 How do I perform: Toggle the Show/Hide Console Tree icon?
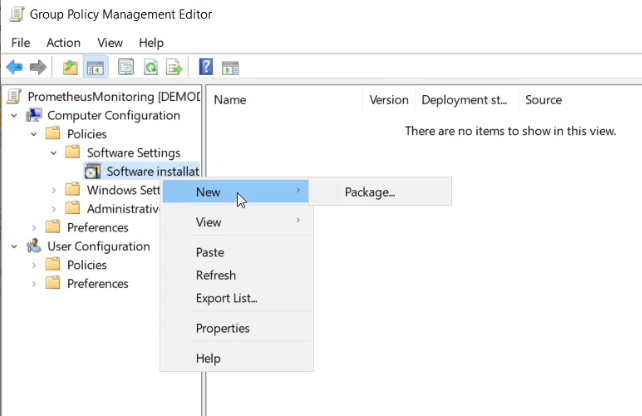pyautogui.click(x=96, y=68)
